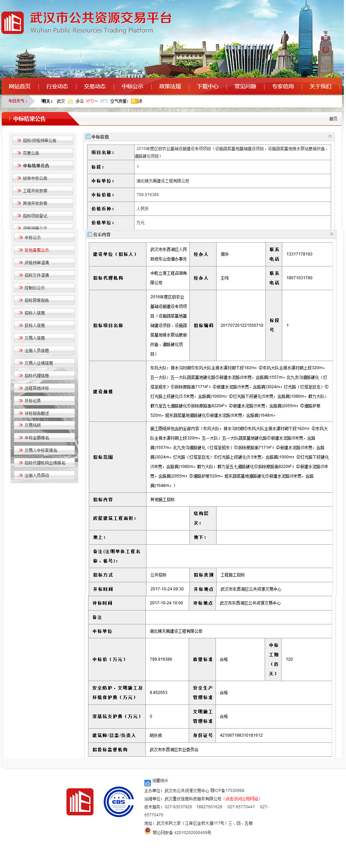Open the 政策法规 navigation tab

[170, 87]
